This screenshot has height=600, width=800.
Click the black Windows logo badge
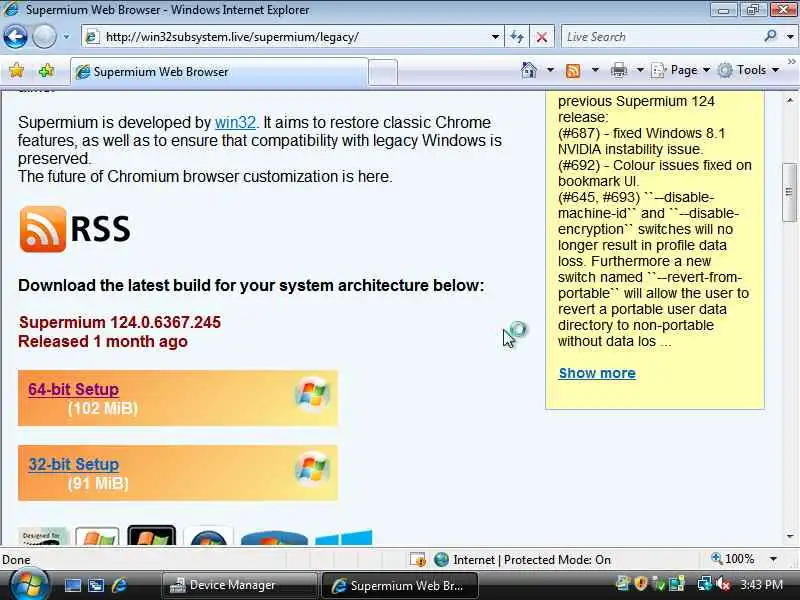pos(152,535)
